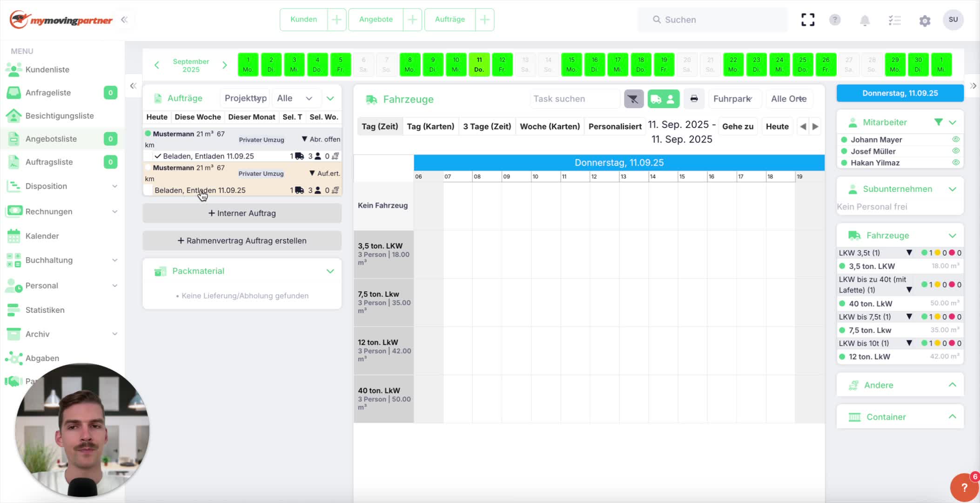This screenshot has height=503, width=980.
Task: Expand Buchhaltung submenu in sidebar
Action: [114, 260]
